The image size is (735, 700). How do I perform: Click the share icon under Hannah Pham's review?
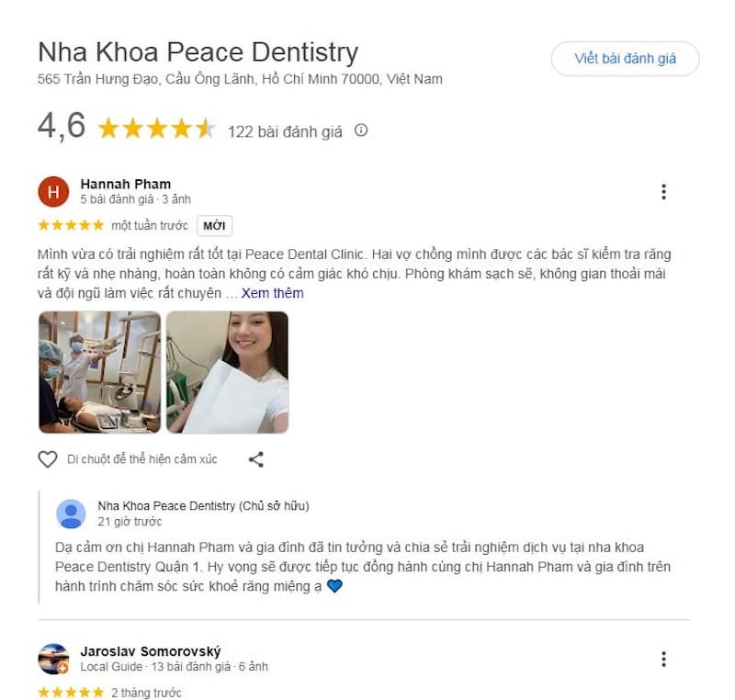tap(256, 459)
